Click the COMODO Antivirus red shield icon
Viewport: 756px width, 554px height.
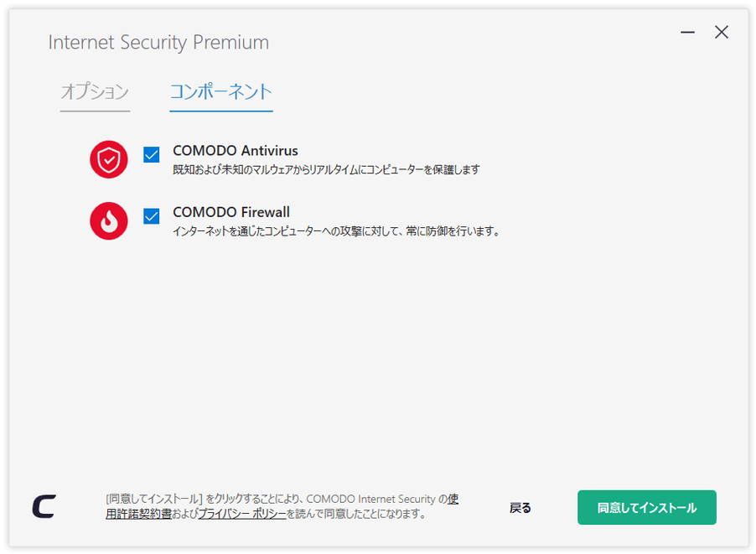108,159
